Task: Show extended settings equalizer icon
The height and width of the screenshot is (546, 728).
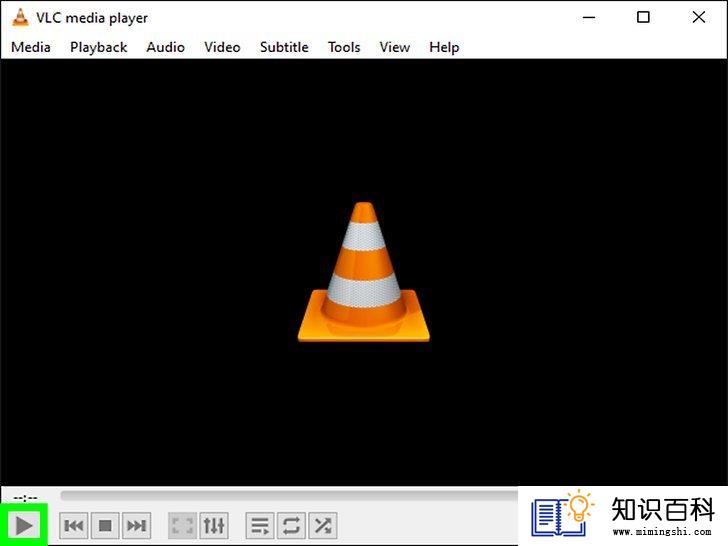Action: click(x=214, y=526)
